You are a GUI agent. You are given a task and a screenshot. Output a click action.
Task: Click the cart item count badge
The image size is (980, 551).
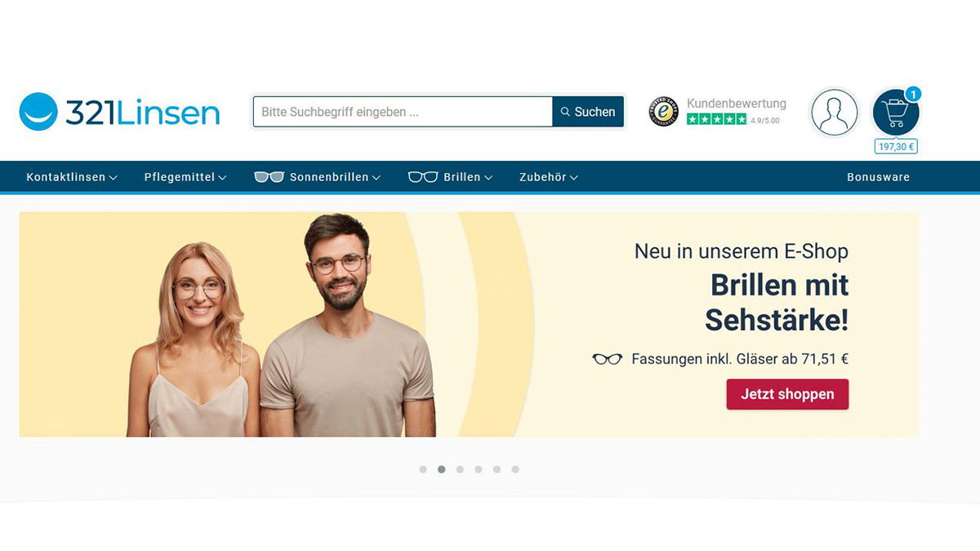point(912,94)
